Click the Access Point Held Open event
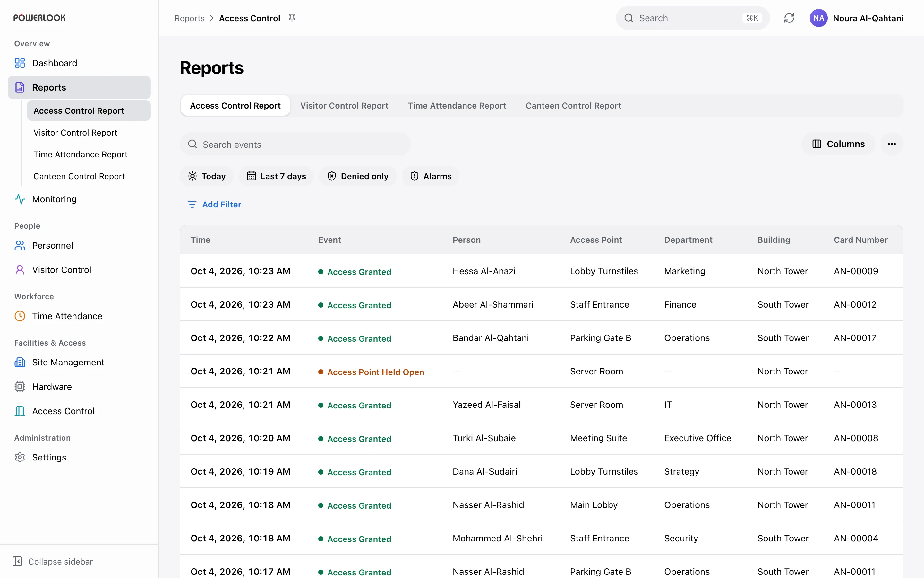 coord(371,372)
